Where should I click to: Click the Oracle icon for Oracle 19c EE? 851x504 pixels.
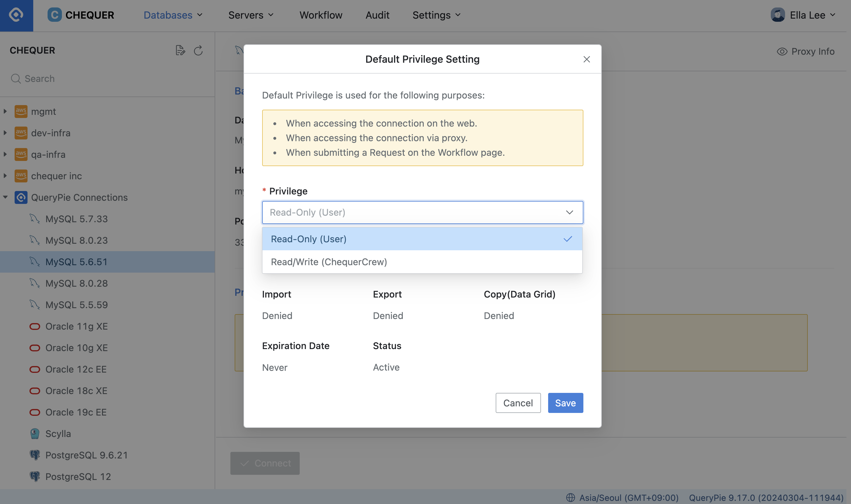(x=35, y=412)
